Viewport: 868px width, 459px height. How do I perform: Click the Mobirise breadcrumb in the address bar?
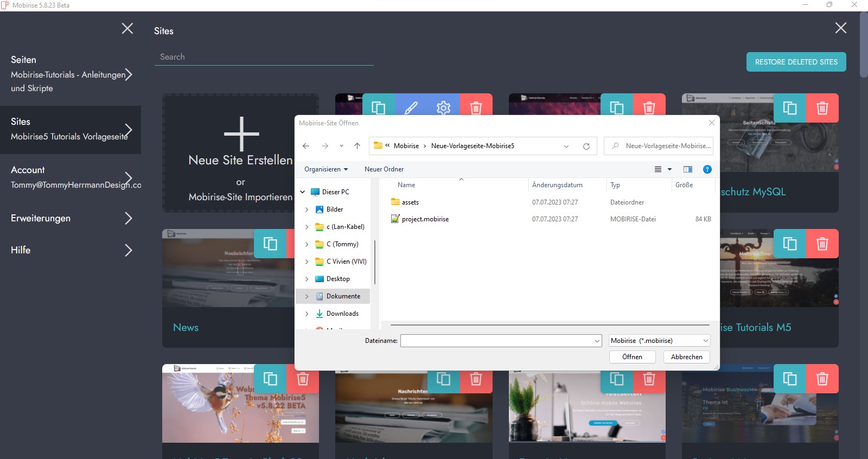click(406, 146)
